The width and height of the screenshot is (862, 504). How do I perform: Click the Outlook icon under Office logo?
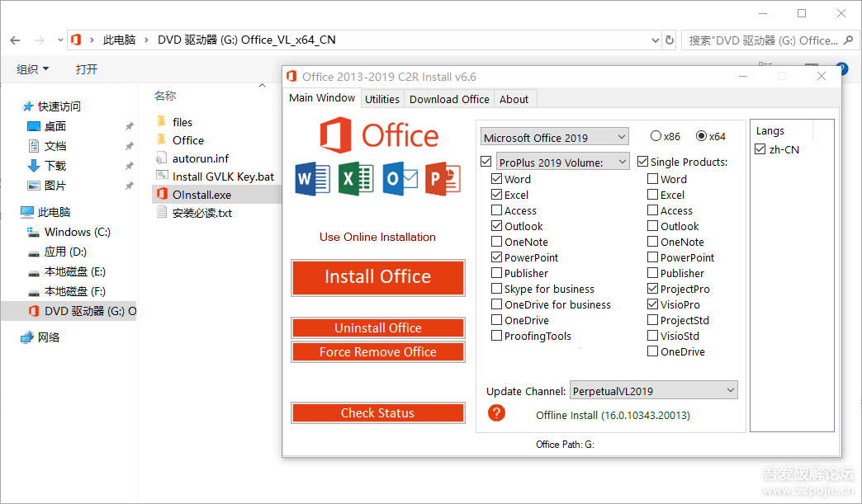click(x=400, y=179)
